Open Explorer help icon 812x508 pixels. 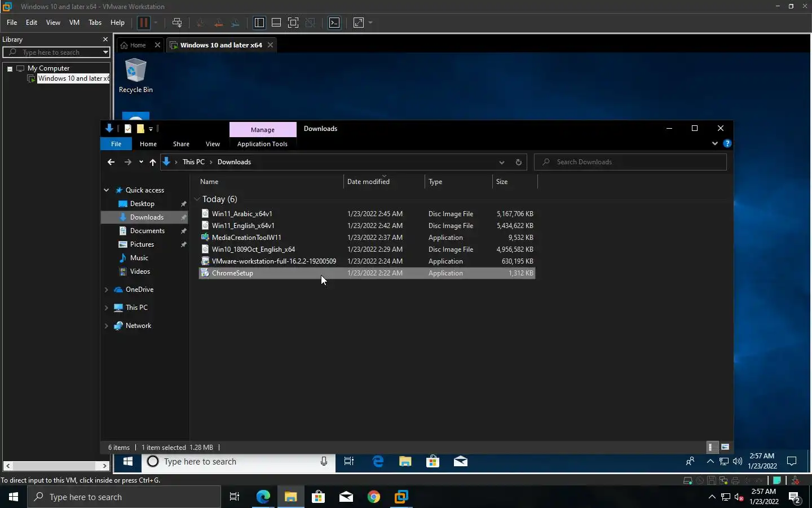tap(727, 143)
